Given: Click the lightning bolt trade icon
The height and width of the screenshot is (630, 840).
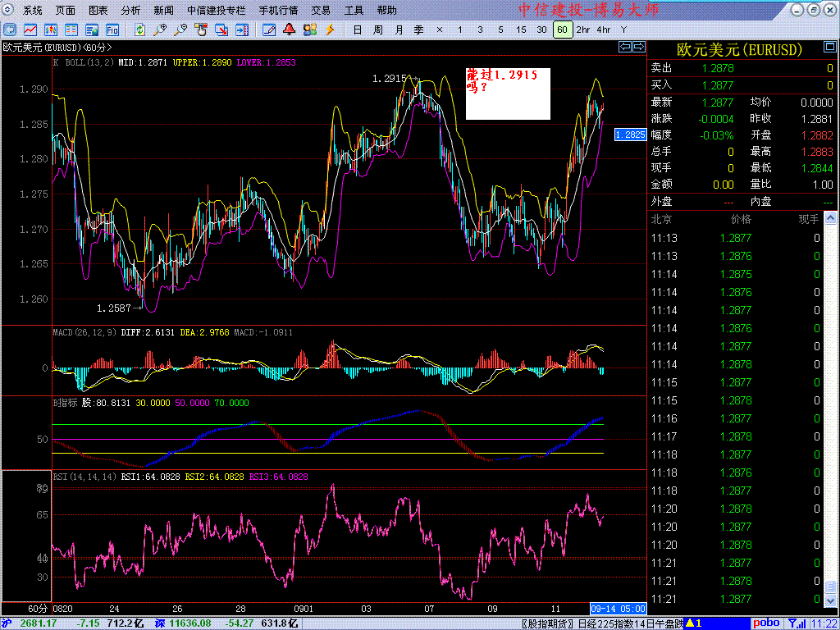Looking at the screenshot, I should coord(331,30).
